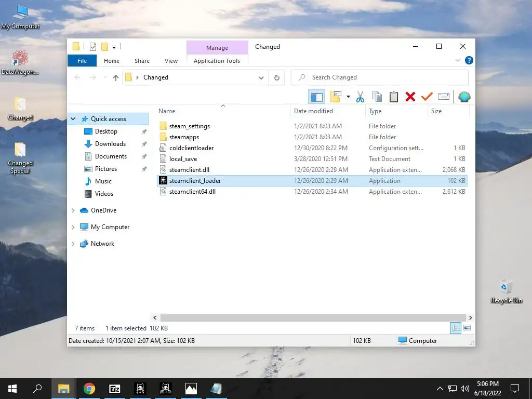Open the File ribbon tab
The width and height of the screenshot is (532, 399).
[82, 61]
